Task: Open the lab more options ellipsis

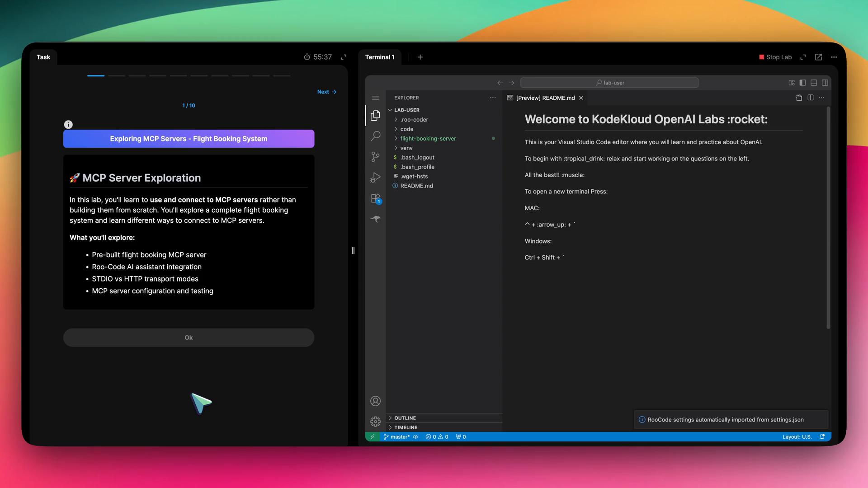Action: pyautogui.click(x=834, y=57)
